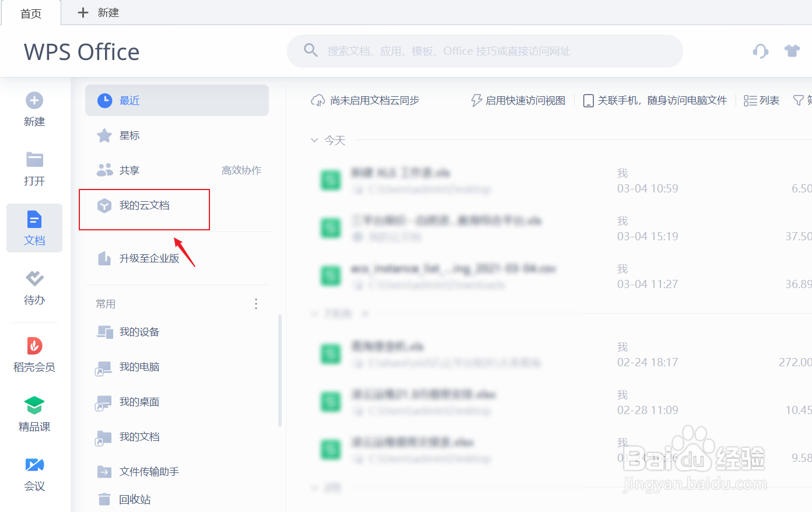The image size is (812, 512).
Task: Click the 回收站 trash icon
Action: (104, 499)
